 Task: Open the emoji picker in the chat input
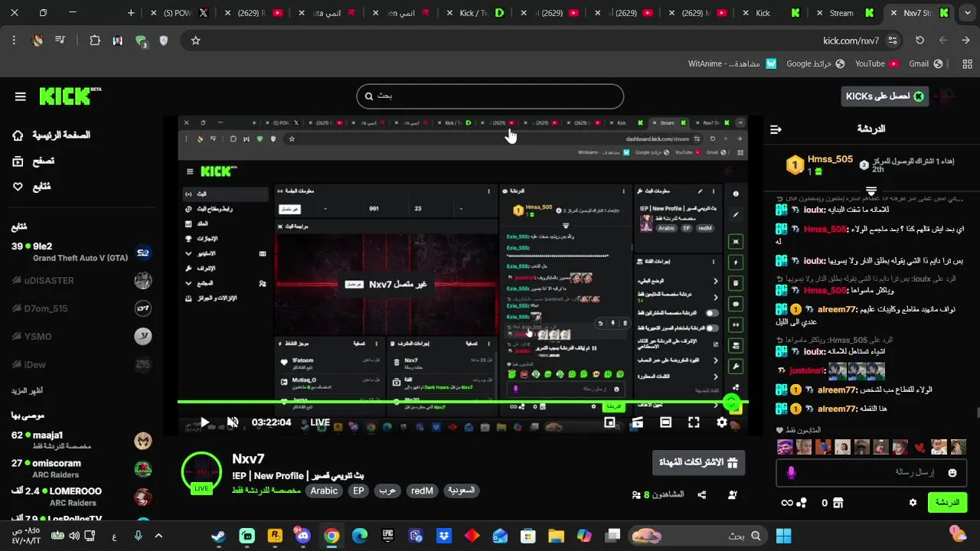click(x=952, y=473)
